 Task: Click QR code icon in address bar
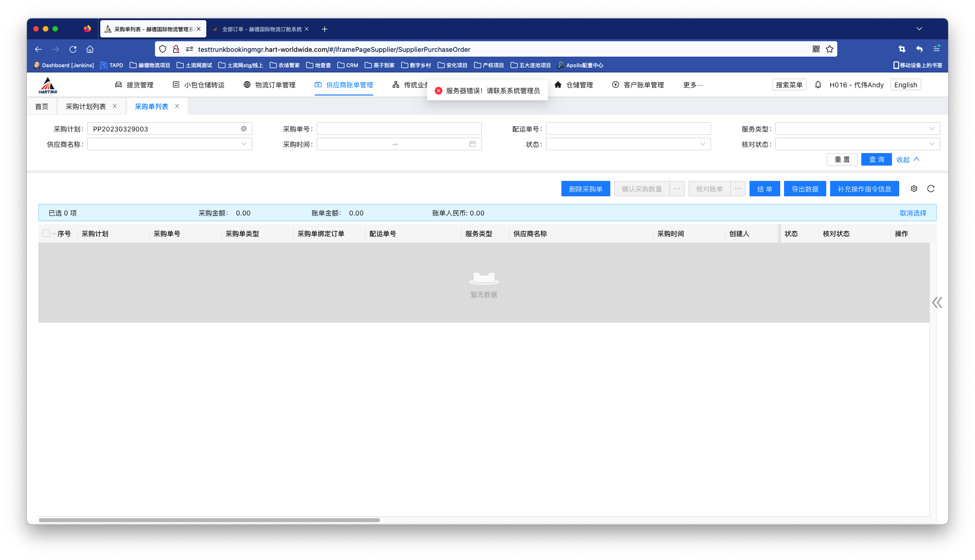pos(816,49)
